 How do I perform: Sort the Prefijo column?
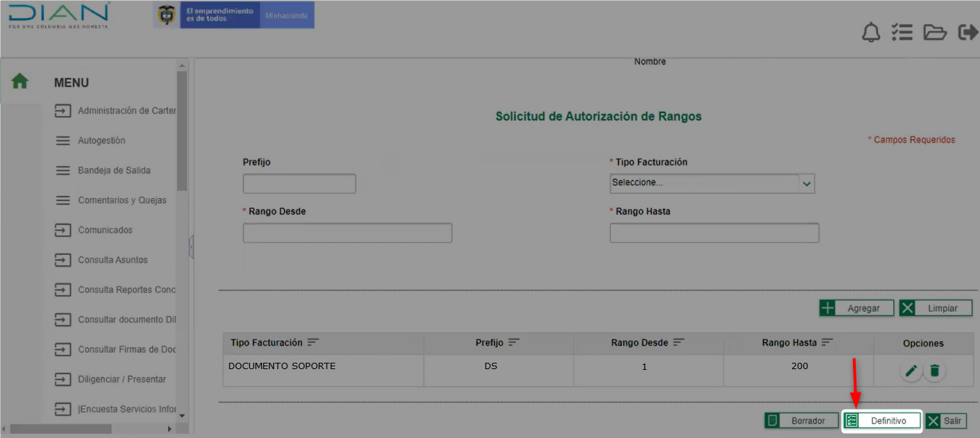pyautogui.click(x=514, y=342)
